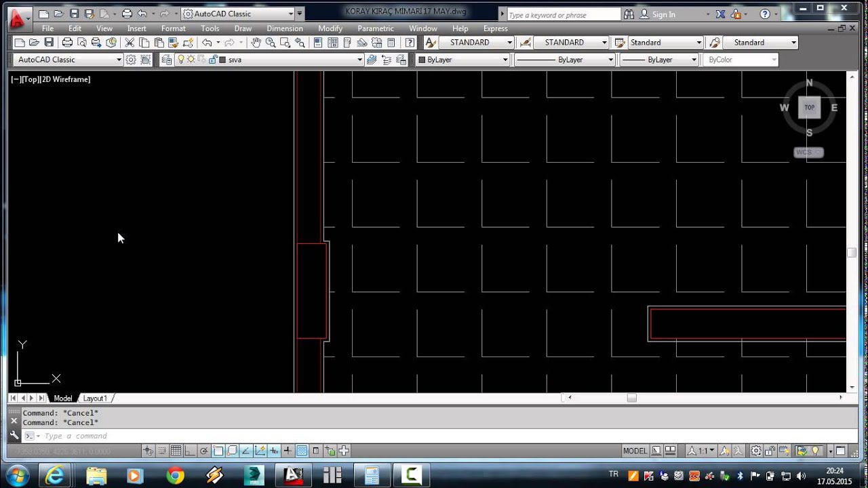Click Open folder icon in Standard toolbar
The image size is (868, 488).
click(x=34, y=42)
